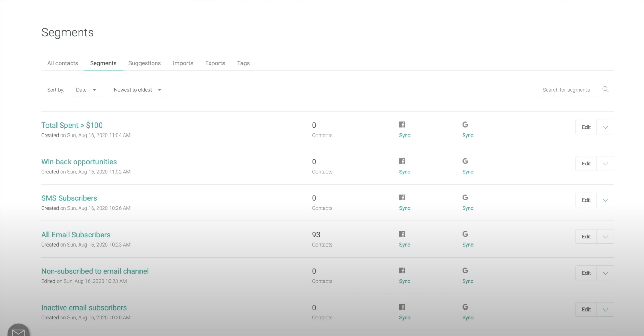Edit the All Email Subscribers segment
The height and width of the screenshot is (336, 644).
click(x=586, y=237)
